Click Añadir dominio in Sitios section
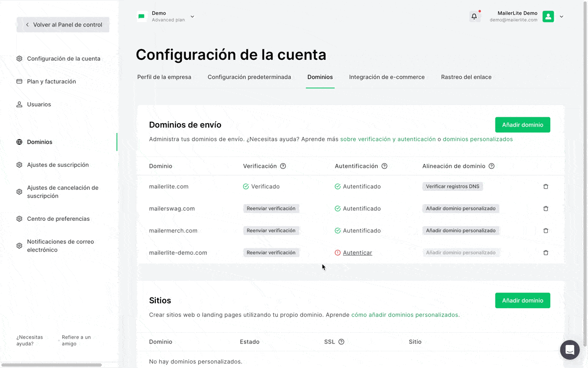Viewport: 588px width, 368px height. (x=522, y=300)
